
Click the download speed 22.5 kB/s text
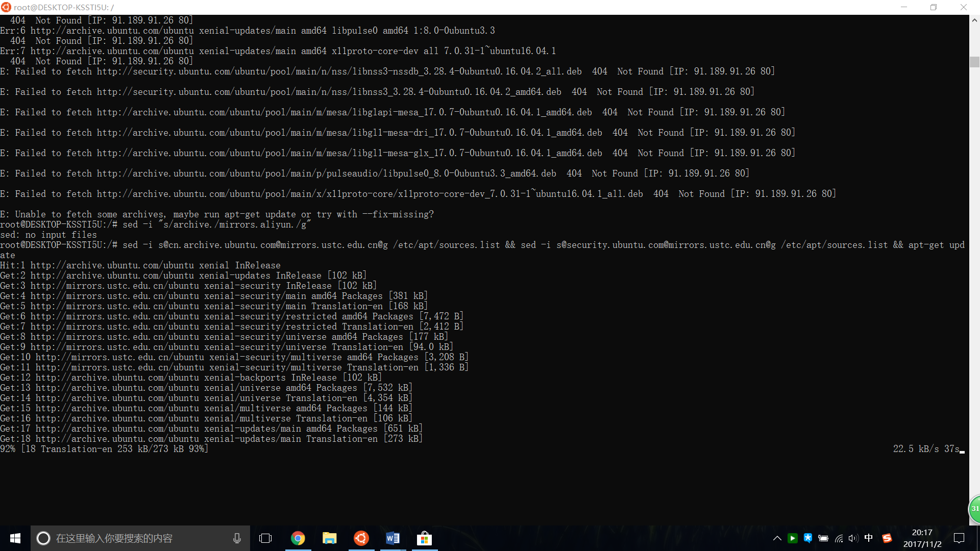pyautogui.click(x=916, y=449)
